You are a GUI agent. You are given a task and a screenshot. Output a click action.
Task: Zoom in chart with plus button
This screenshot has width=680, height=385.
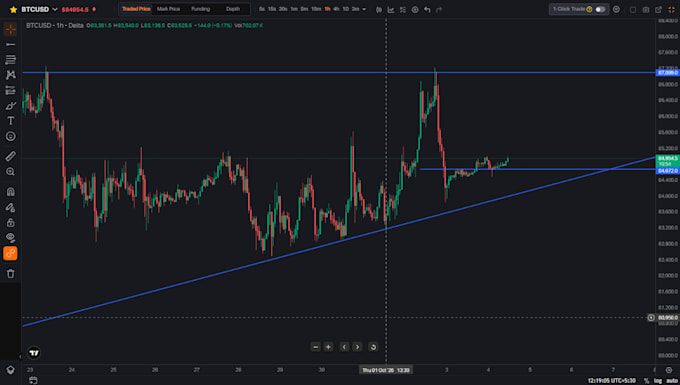(x=328, y=347)
